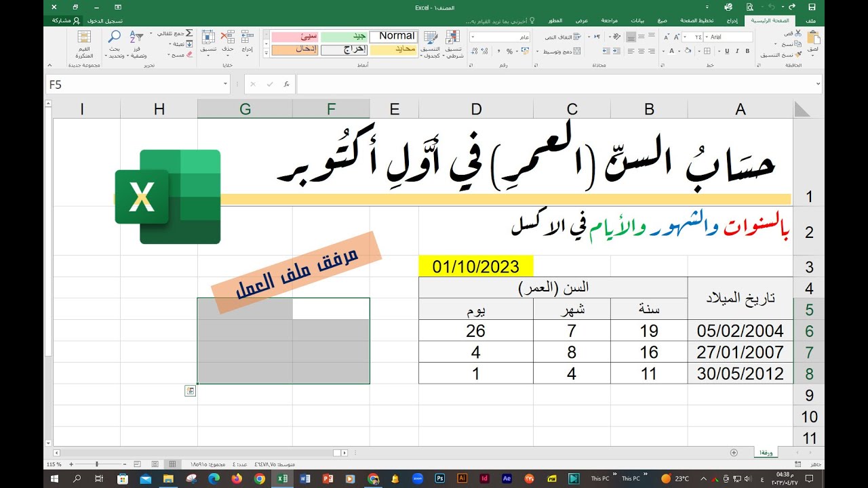Click the add new sheet plus icon
The width and height of the screenshot is (868, 488).
tap(734, 452)
